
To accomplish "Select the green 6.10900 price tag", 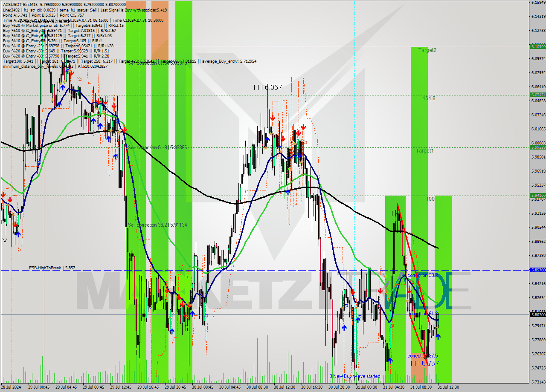I will point(537,46).
